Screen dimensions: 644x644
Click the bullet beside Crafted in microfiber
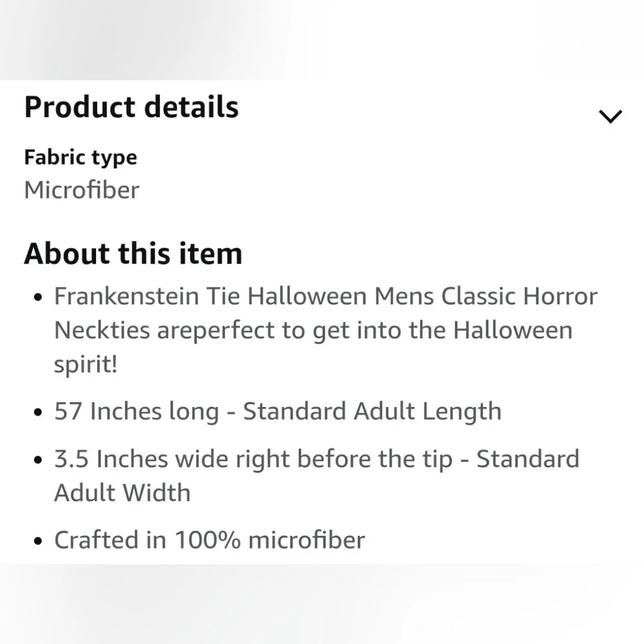[x=37, y=540]
